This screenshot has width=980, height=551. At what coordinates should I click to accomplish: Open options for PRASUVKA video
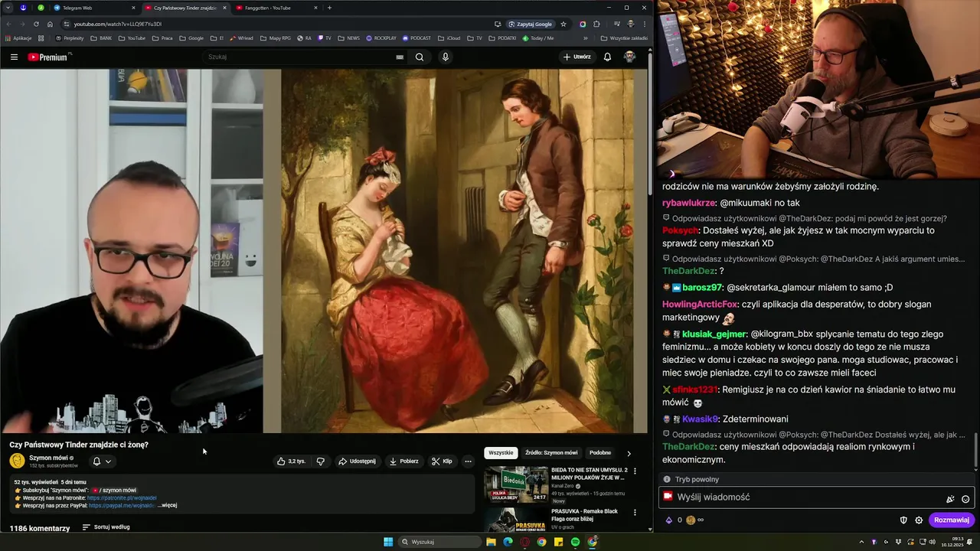click(x=635, y=514)
